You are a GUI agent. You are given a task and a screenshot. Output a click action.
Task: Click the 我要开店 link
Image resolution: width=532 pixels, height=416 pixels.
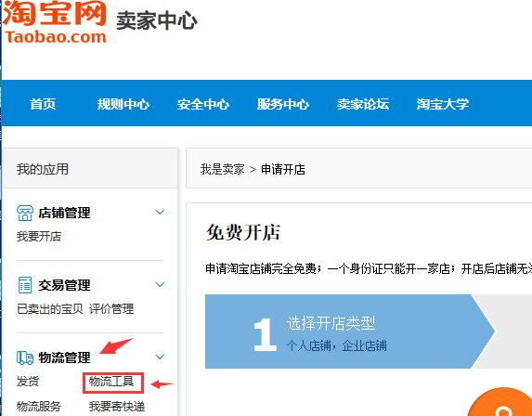pos(39,237)
